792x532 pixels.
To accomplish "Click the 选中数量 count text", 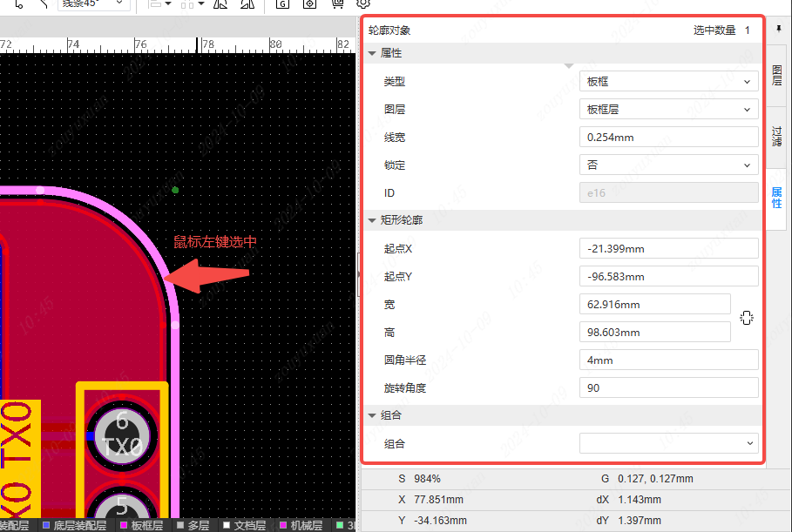I will pos(721,30).
